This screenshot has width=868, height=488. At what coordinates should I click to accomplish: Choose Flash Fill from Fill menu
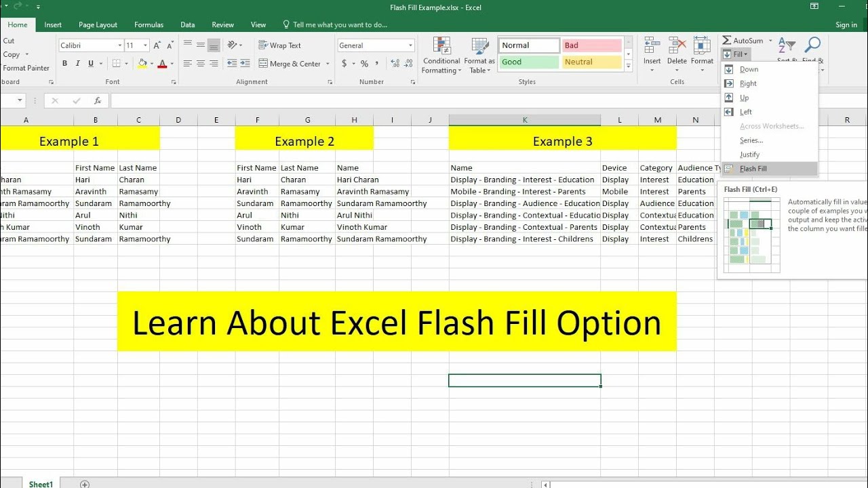pos(770,169)
